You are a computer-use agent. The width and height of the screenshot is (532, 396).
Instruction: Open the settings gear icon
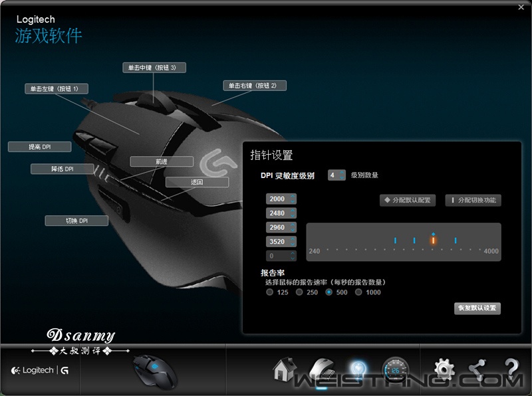tap(444, 369)
